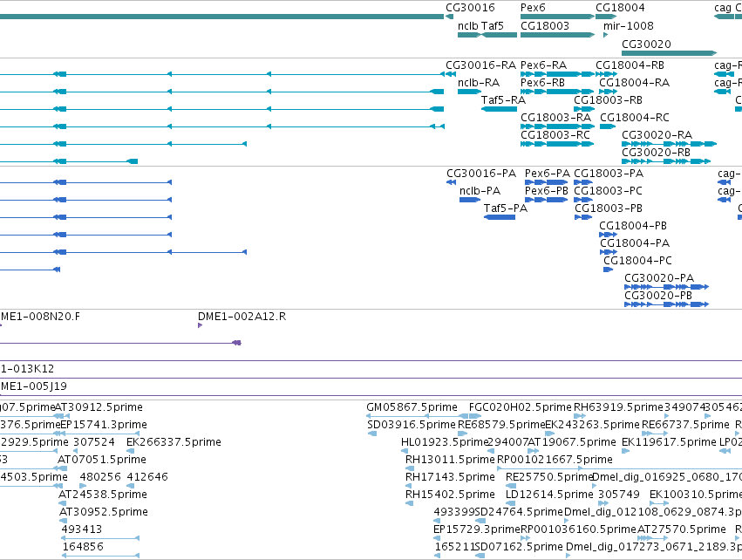Open transcript CG30020-RA
742x560 pixels.
657,135
